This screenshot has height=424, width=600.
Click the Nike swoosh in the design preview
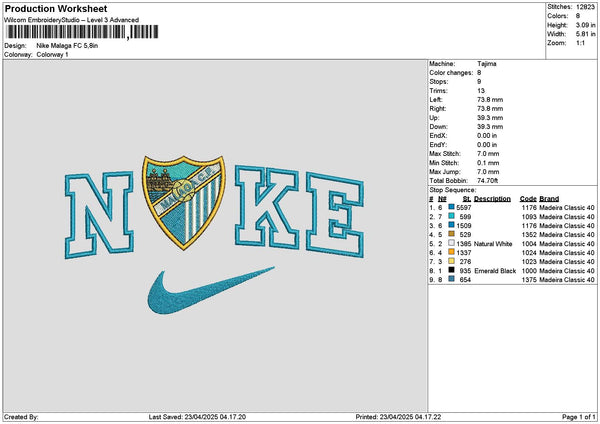[211, 290]
